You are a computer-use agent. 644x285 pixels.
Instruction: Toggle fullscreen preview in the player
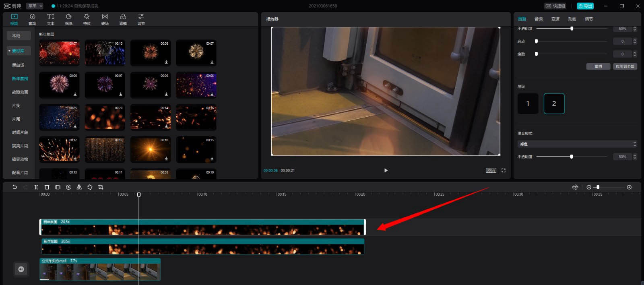(504, 171)
